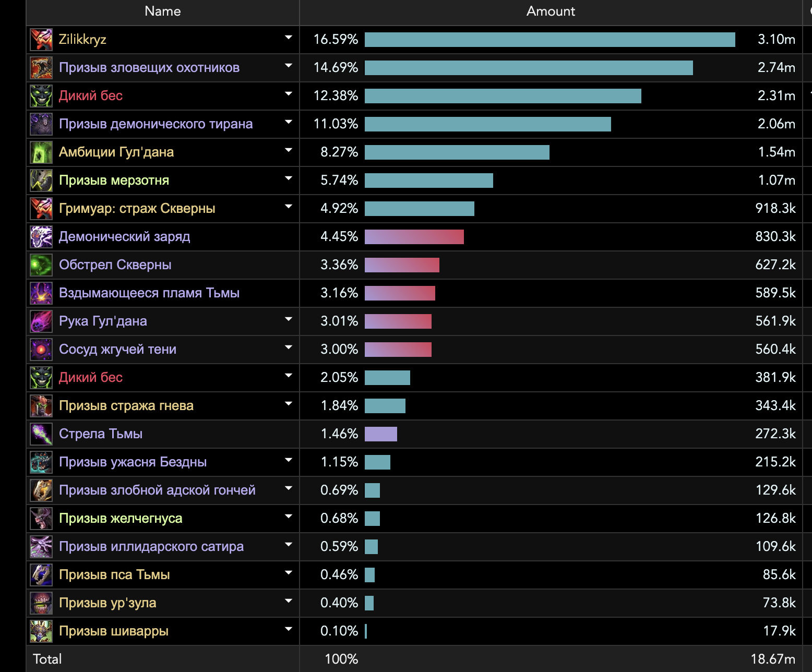Click the Дикий бес 12.38% damage bar

[x=503, y=96]
